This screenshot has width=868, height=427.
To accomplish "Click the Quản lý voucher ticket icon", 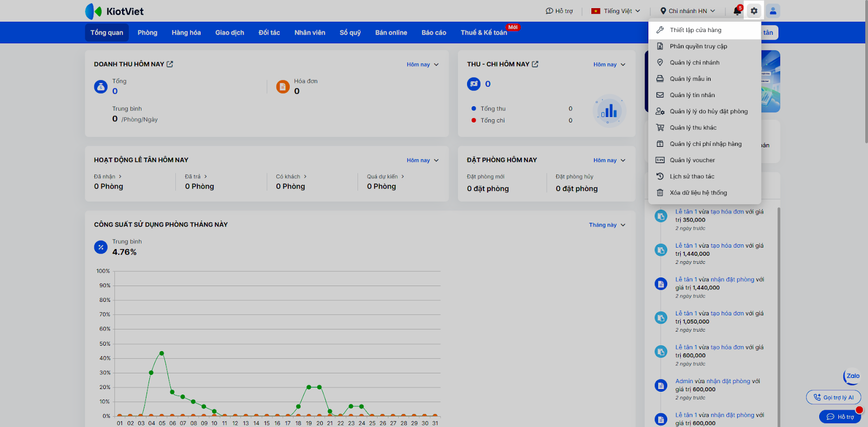I will 660,160.
